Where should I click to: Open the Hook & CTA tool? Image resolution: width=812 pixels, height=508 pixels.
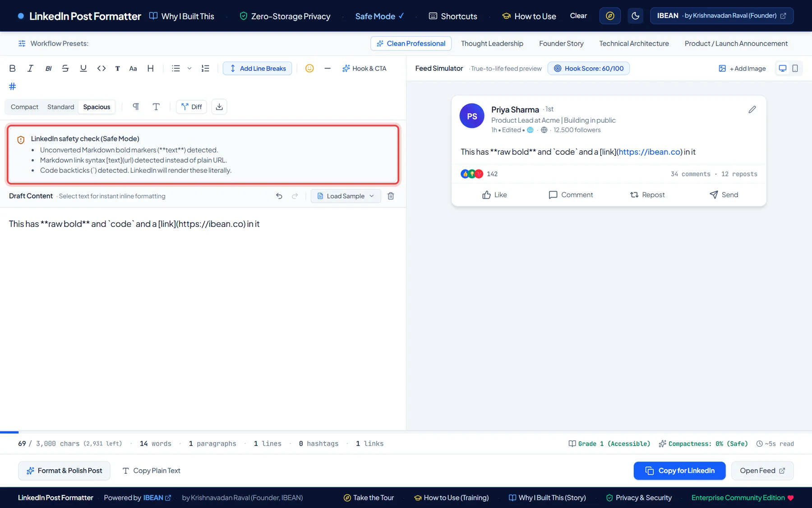click(x=364, y=69)
